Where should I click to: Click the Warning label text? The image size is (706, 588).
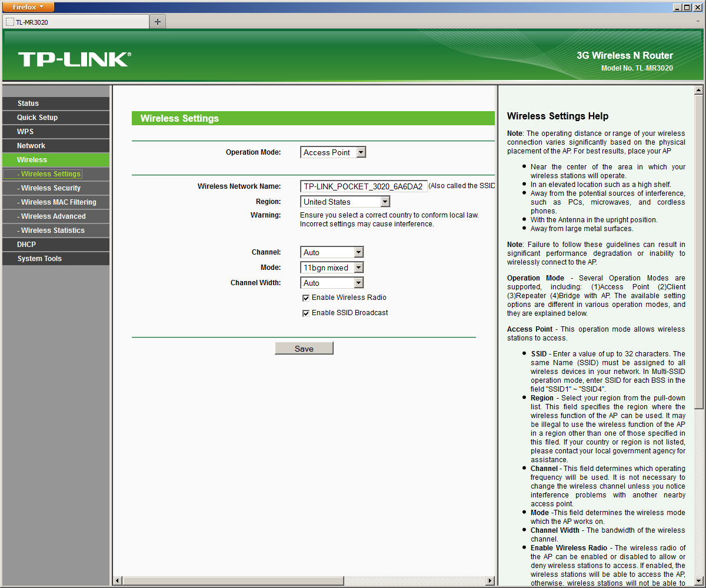[266, 215]
